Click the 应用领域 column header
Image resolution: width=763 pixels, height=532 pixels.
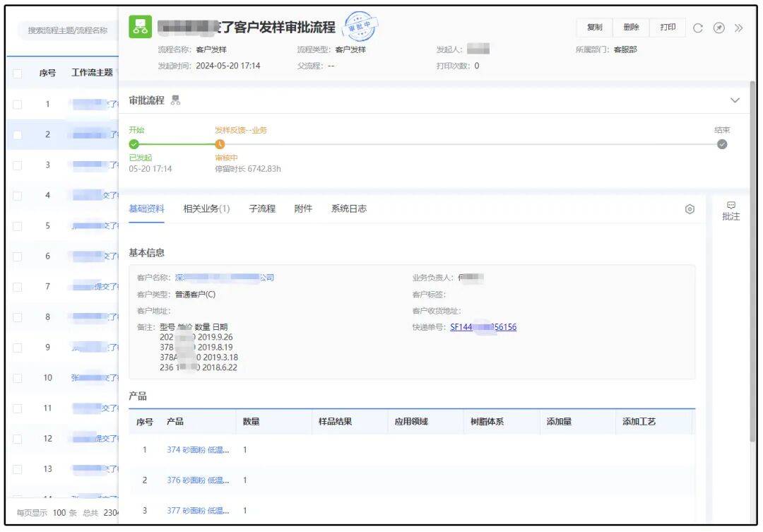(411, 422)
